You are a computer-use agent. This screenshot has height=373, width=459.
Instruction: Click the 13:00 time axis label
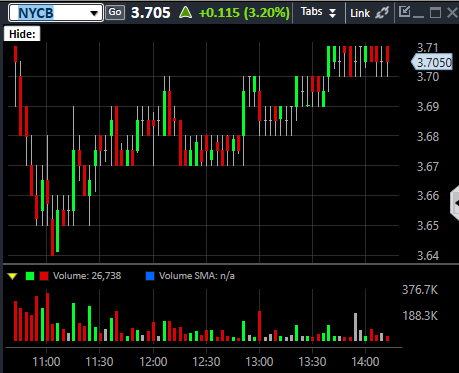point(259,362)
